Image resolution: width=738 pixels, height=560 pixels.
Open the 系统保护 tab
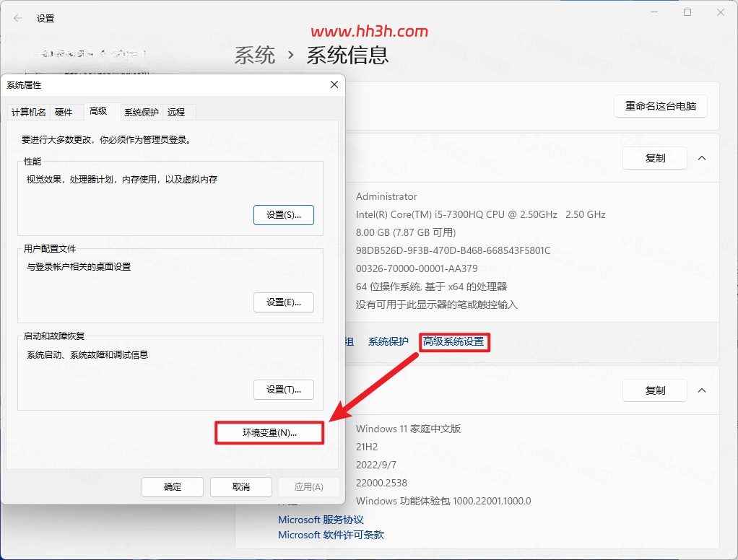tap(142, 113)
